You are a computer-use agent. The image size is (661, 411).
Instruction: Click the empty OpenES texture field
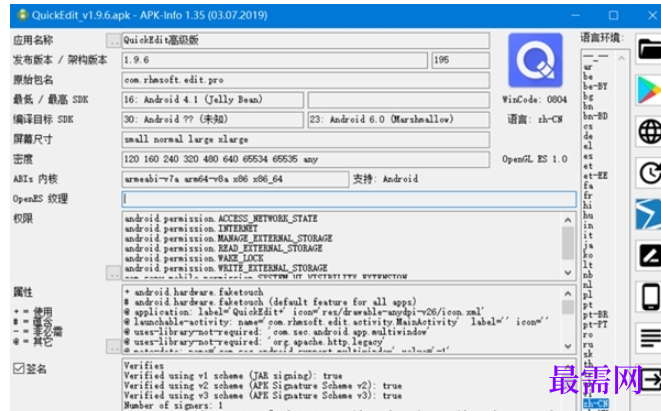[x=349, y=199]
